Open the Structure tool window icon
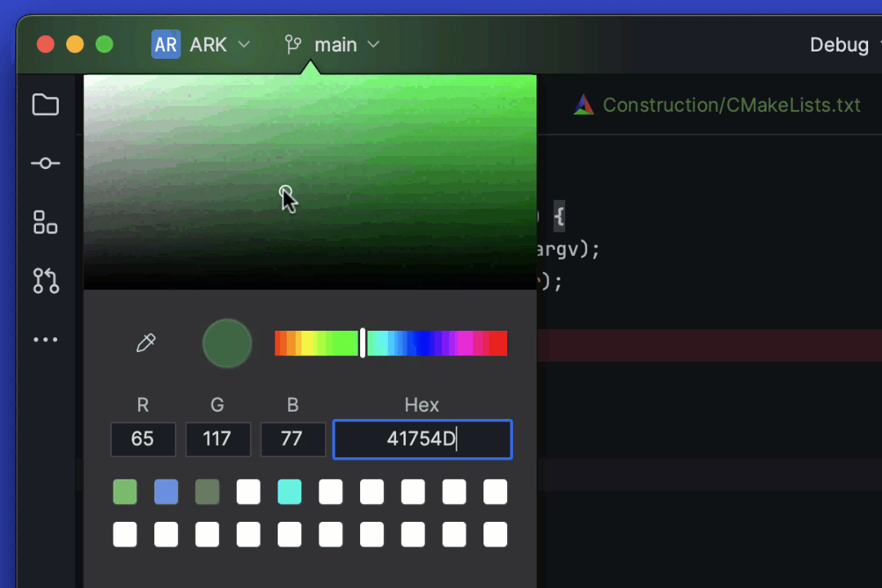Viewport: 882px width, 588px height. click(45, 222)
